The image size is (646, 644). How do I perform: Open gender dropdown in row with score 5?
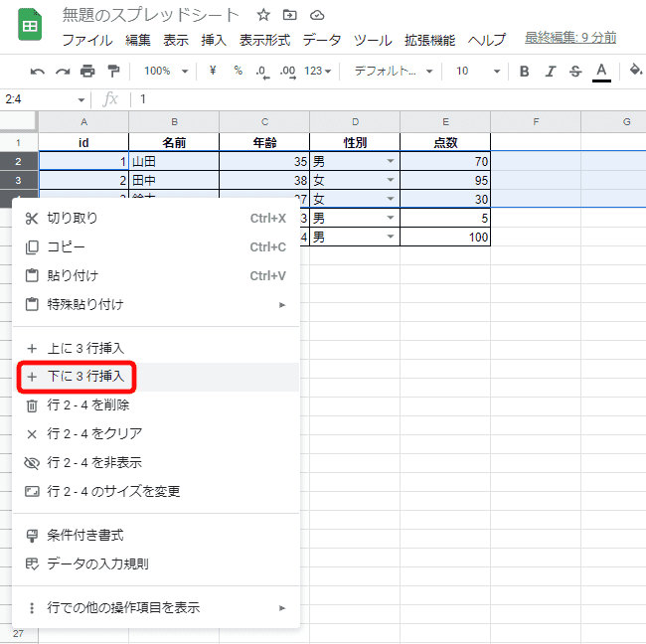point(391,218)
